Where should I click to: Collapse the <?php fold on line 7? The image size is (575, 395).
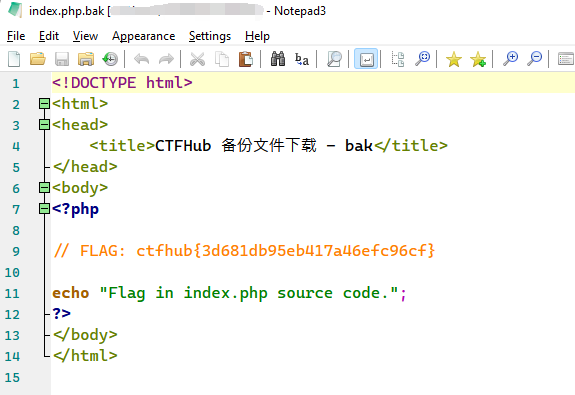44,209
